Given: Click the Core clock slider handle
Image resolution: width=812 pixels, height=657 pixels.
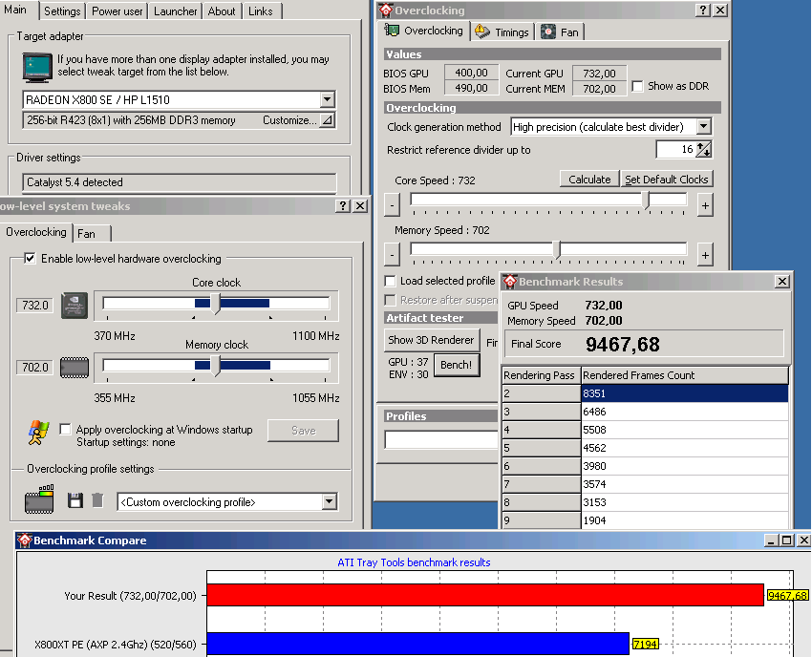Looking at the screenshot, I should click(x=216, y=304).
